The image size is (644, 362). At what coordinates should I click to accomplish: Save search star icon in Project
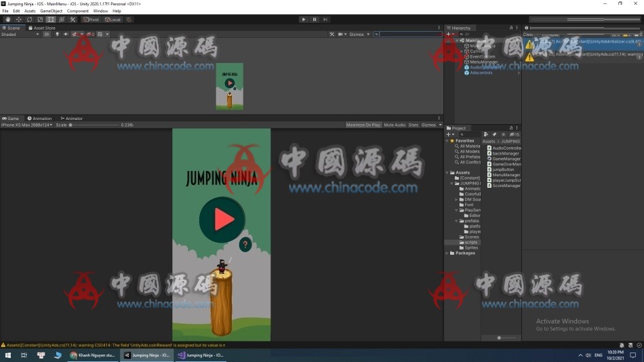tap(503, 134)
